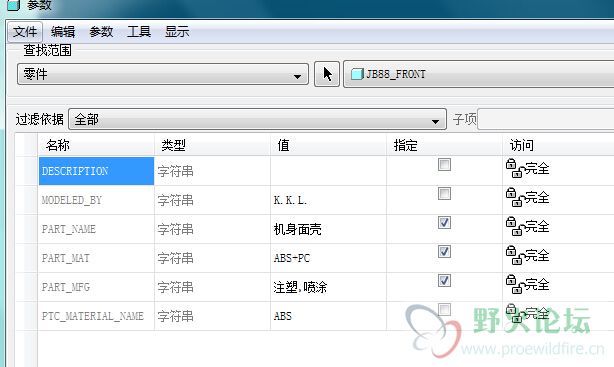Expand the 全部 filter dropdown

pos(257,119)
